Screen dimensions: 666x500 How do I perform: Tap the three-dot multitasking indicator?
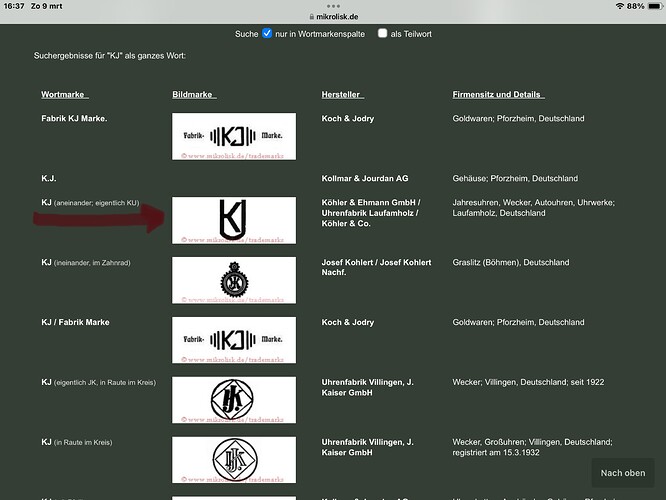point(333,6)
